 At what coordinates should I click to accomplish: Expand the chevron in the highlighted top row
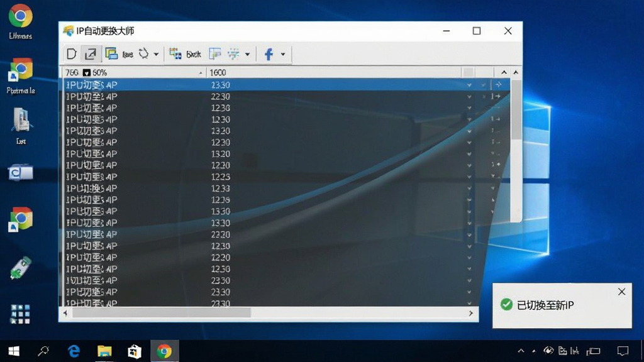(469, 85)
